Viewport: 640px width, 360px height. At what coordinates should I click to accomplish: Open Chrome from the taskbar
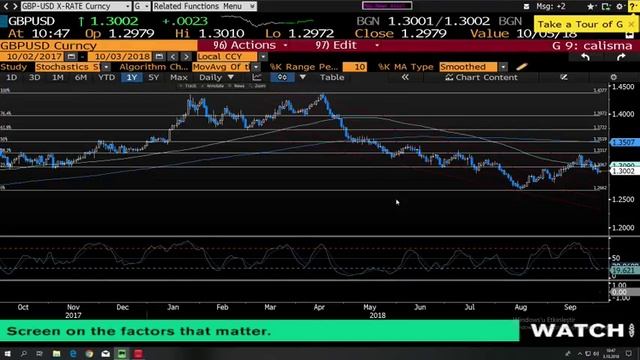pyautogui.click(x=89, y=353)
